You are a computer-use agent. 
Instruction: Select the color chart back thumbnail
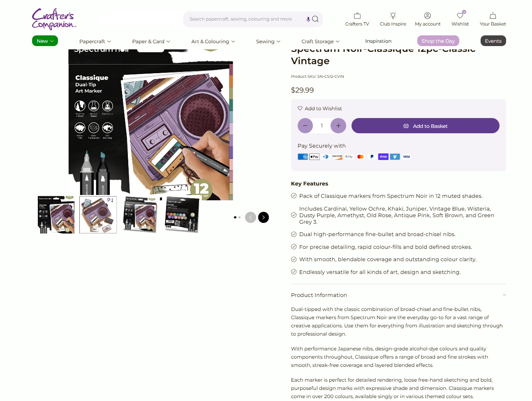pos(182,215)
